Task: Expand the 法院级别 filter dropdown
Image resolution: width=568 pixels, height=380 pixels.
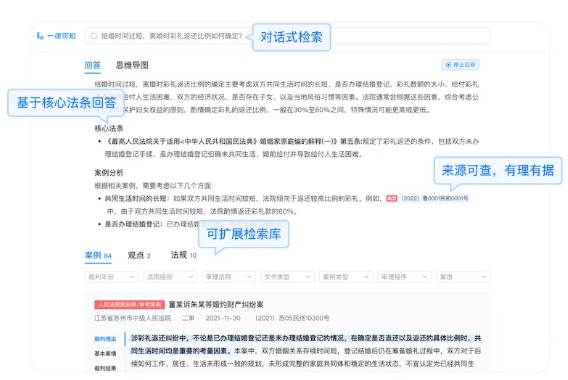Action: [170, 277]
